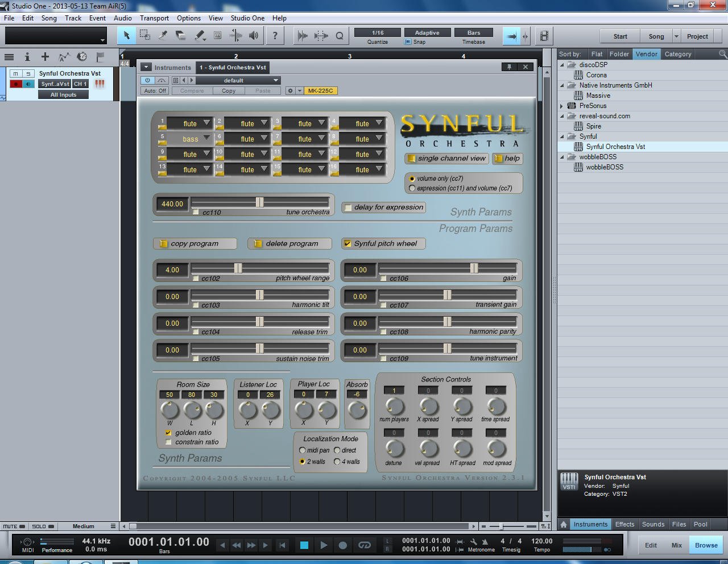Open track list lines icon
The image size is (728, 564).
pyautogui.click(x=9, y=57)
